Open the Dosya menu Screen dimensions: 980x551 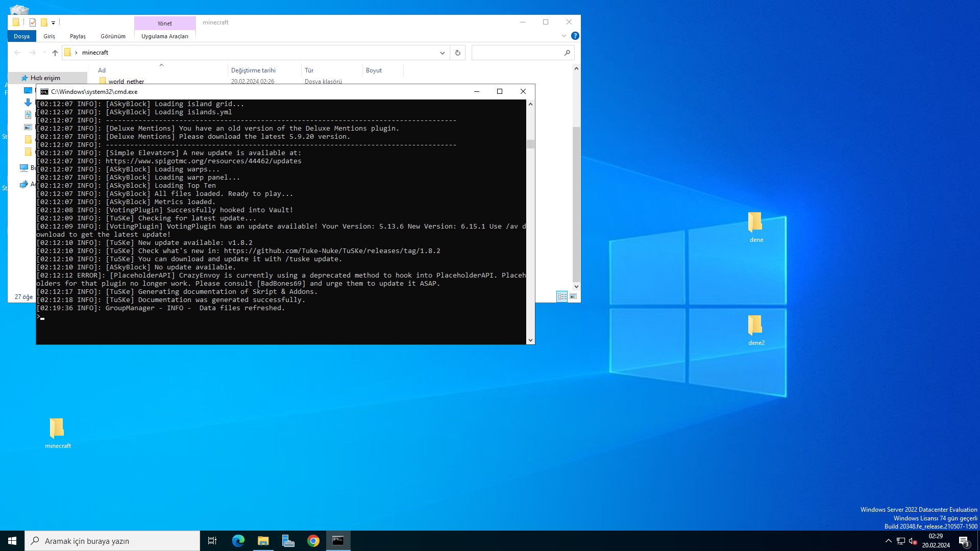click(21, 36)
